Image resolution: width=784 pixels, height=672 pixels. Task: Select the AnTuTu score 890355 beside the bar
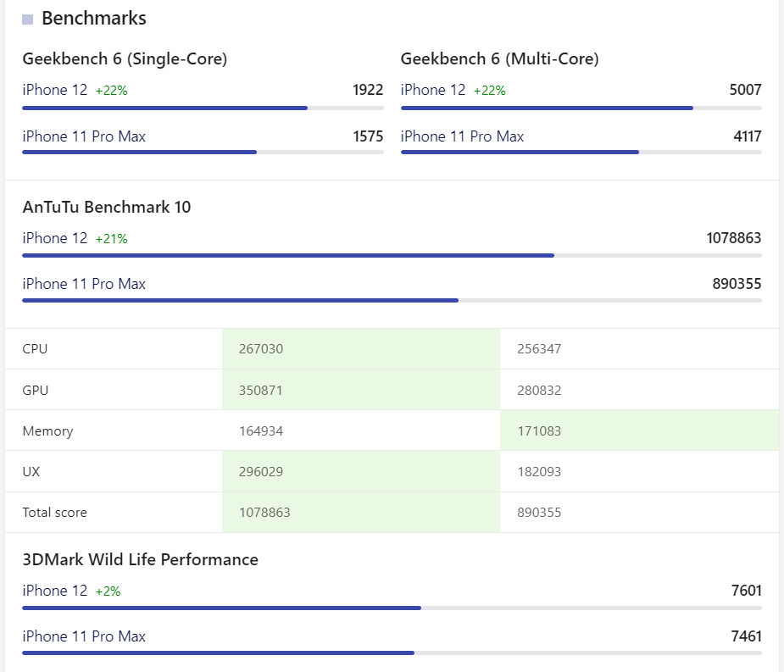[737, 284]
